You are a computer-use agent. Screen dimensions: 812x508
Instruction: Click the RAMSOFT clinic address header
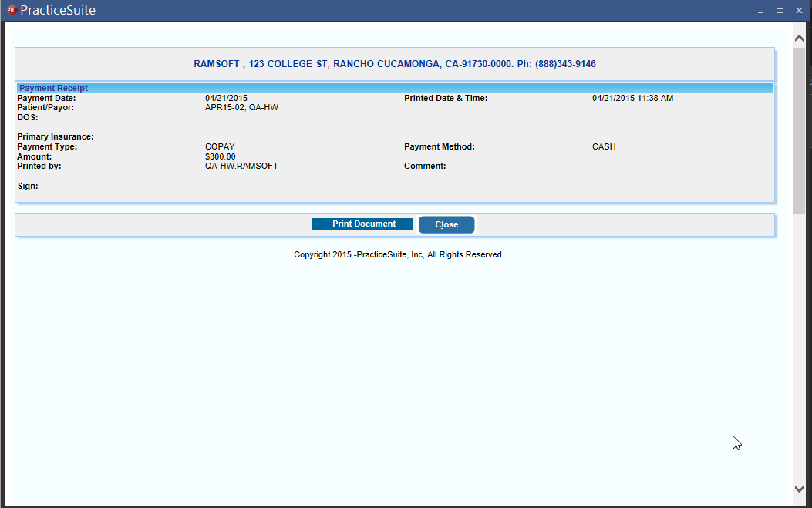395,63
